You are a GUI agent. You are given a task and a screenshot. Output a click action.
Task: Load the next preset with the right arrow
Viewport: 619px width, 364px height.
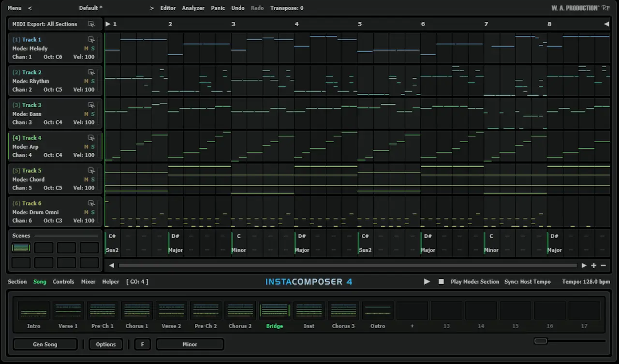[152, 8]
